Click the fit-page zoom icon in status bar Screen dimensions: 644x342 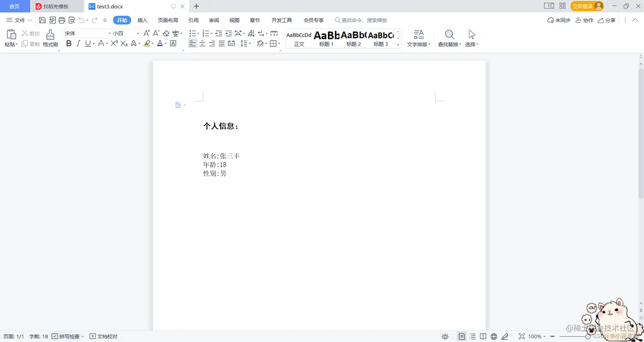click(x=522, y=336)
